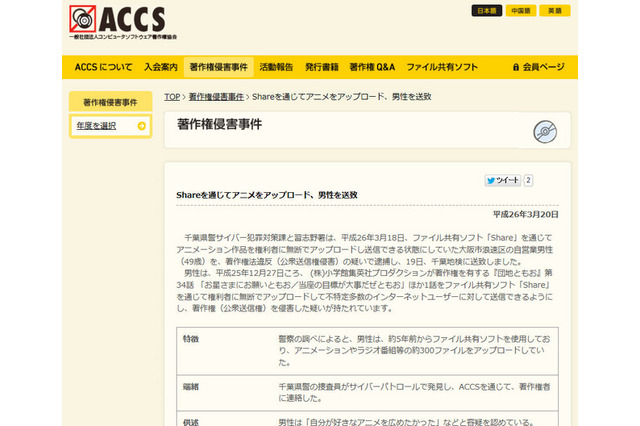Screen dimensions: 640x426
Task: Open the 年度を選択 sidebar link
Action: click(96, 126)
